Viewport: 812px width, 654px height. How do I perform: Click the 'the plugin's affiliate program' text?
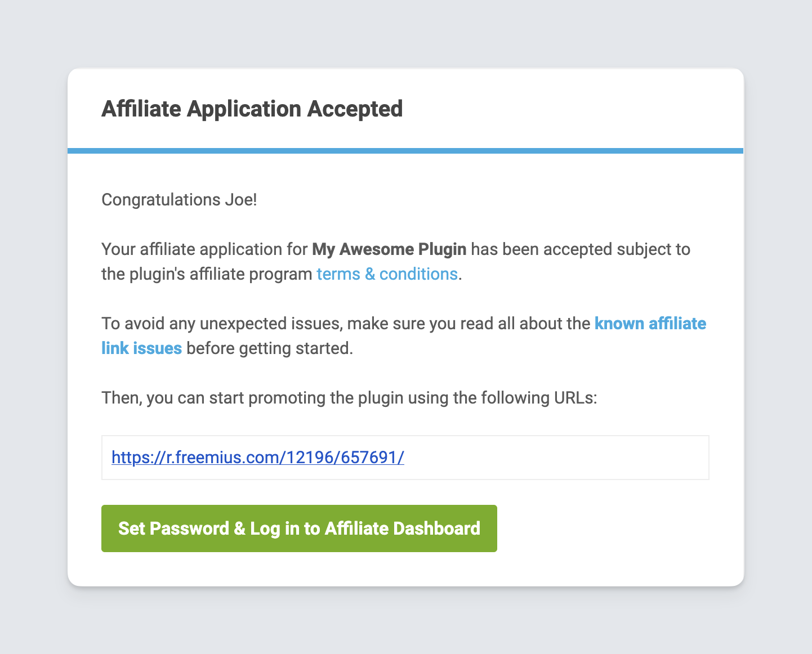coord(207,274)
